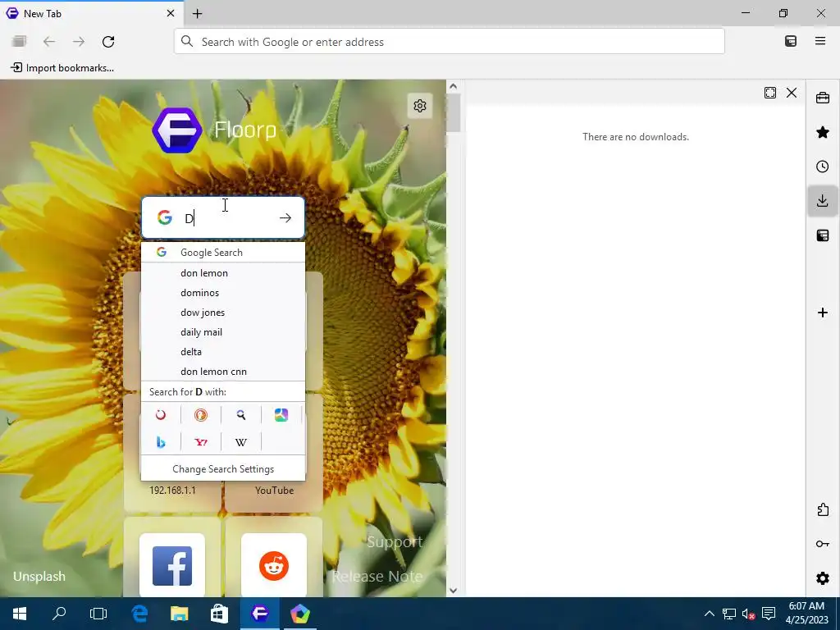The height and width of the screenshot is (630, 840).
Task: Open the tab list icon left of Back
Action: pos(20,41)
